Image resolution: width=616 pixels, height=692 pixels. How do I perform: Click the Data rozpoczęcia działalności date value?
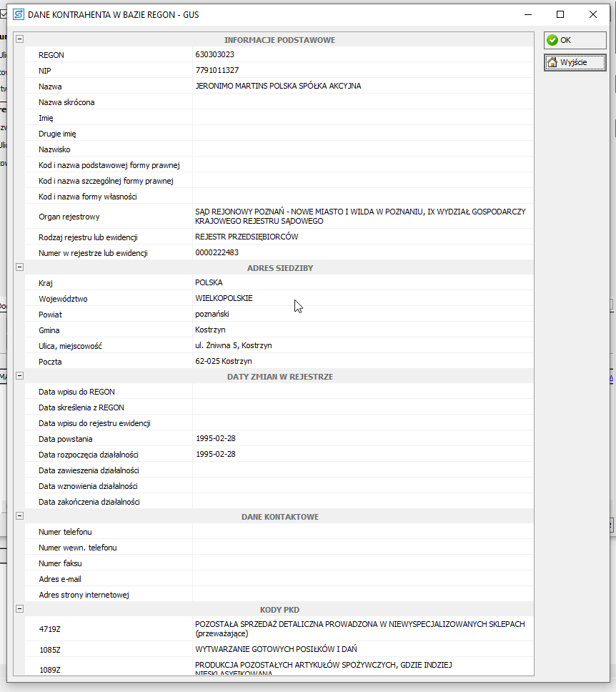[216, 454]
